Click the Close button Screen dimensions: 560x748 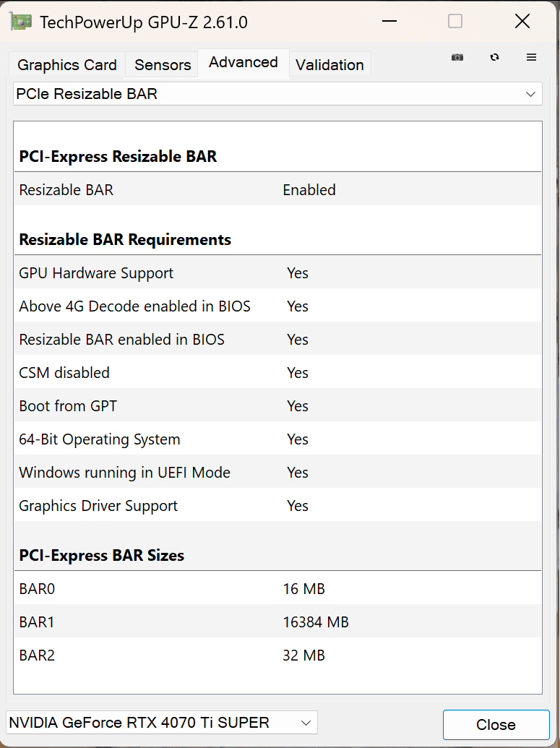tap(496, 725)
